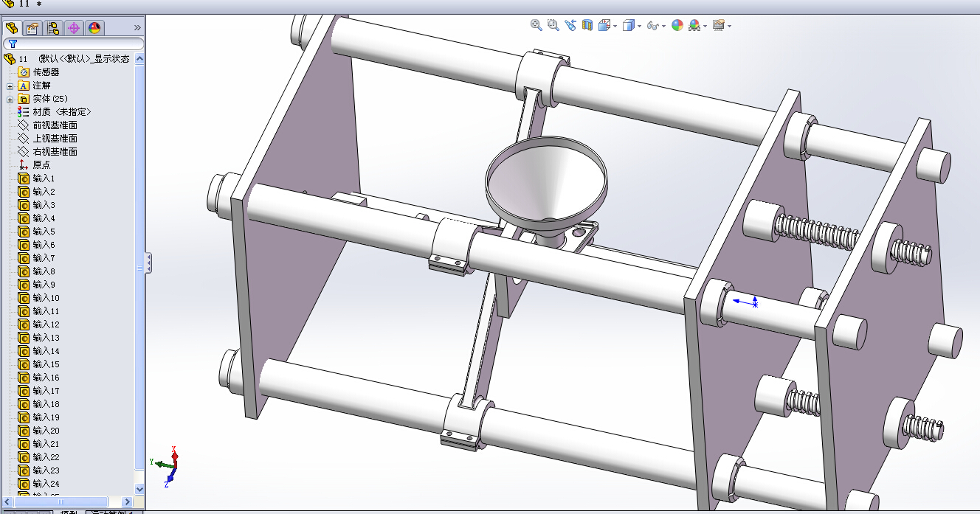Image resolution: width=980 pixels, height=514 pixels.
Task: Switch to the PropertyManager tab
Action: click(x=32, y=28)
